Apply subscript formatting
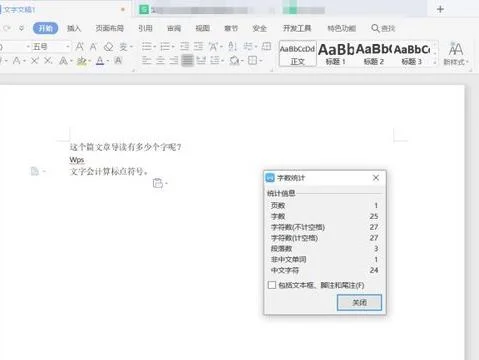The image size is (479, 360). coord(48,61)
